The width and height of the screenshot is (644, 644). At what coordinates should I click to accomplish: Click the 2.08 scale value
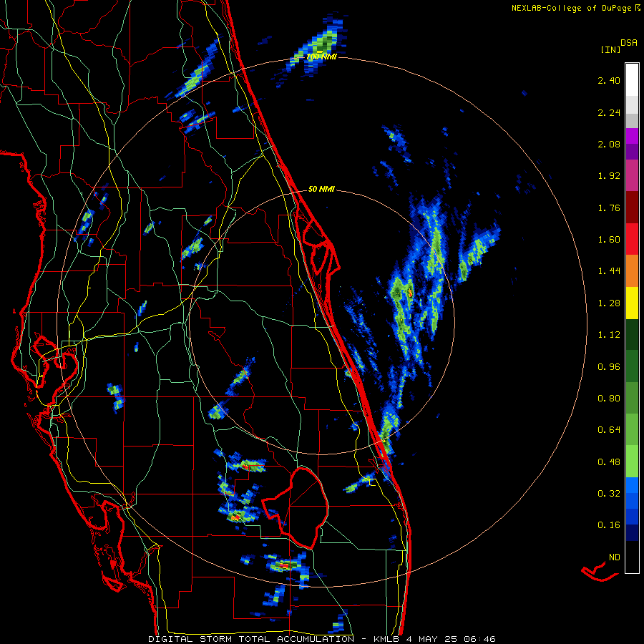click(x=609, y=144)
